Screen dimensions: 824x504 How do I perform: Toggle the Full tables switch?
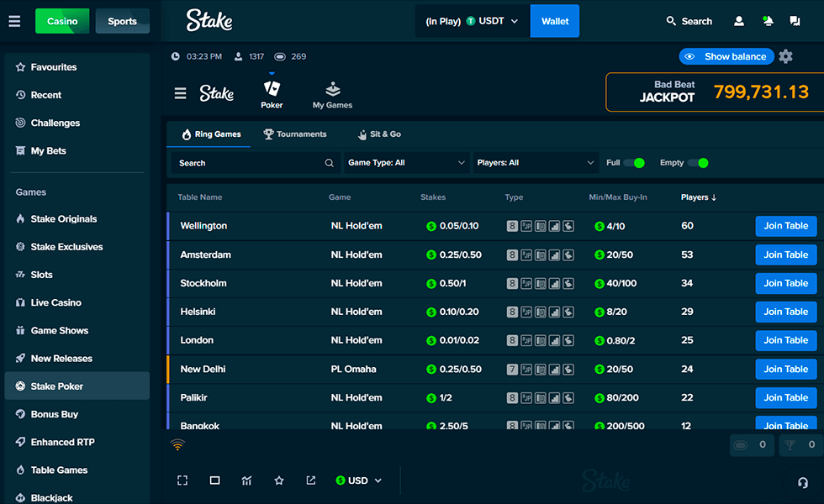(634, 163)
